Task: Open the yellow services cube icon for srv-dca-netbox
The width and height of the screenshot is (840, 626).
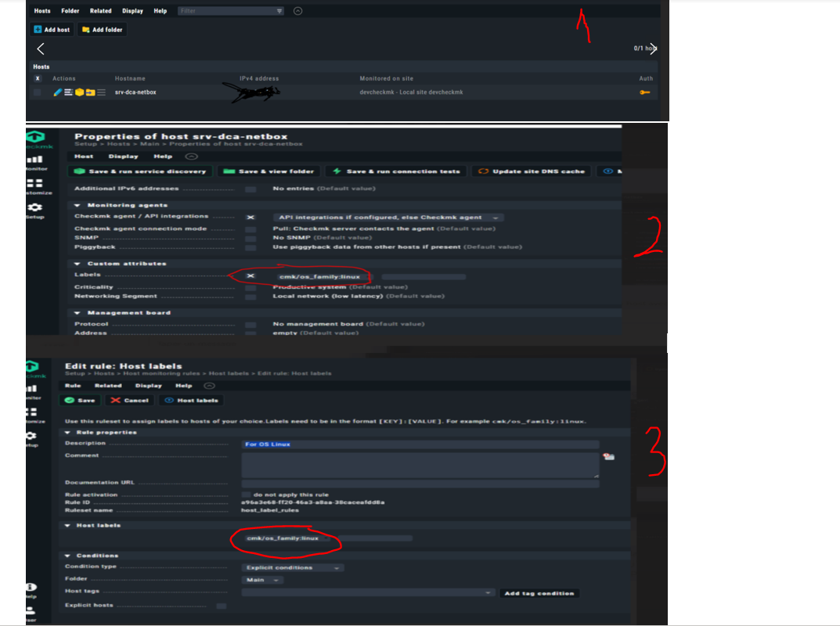Action: [x=79, y=92]
